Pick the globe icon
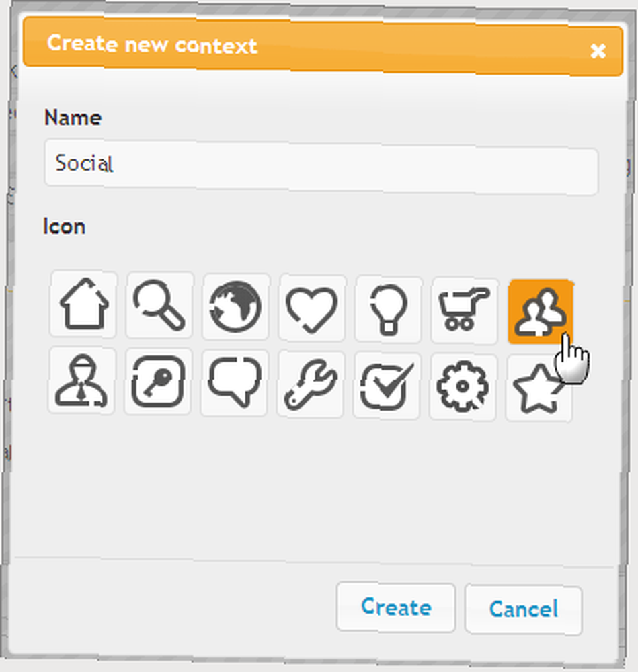638x672 pixels. [236, 307]
